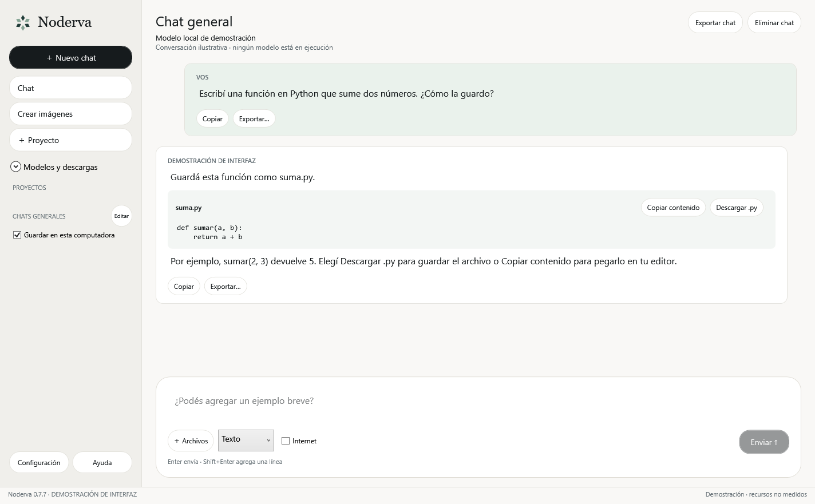Copy the user message with Copiar

tap(212, 119)
